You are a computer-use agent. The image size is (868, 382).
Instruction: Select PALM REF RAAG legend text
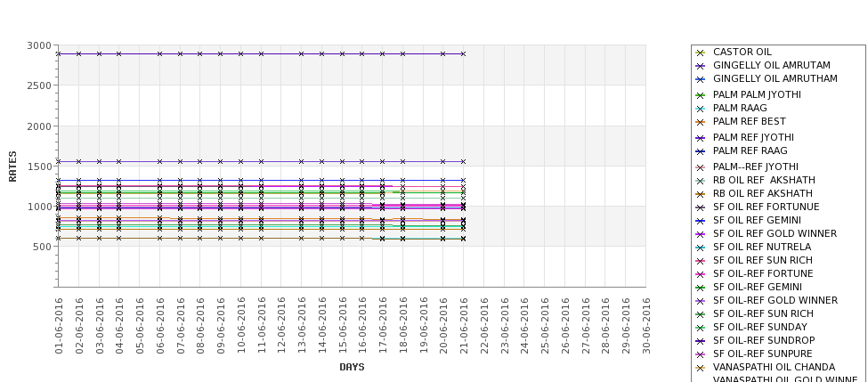[x=750, y=150]
